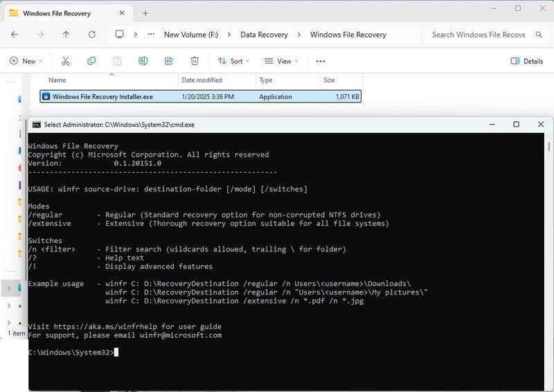The height and width of the screenshot is (392, 554).
Task: Click the Copy icon in toolbar
Action: click(x=91, y=61)
